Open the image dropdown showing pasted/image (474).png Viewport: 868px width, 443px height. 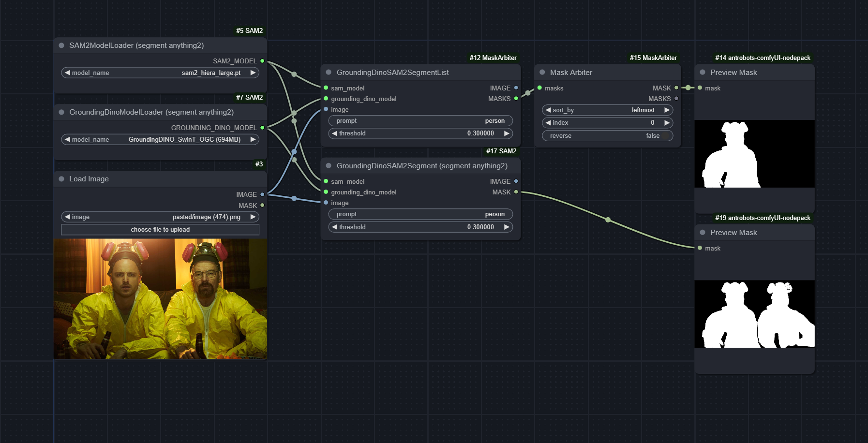click(x=160, y=217)
